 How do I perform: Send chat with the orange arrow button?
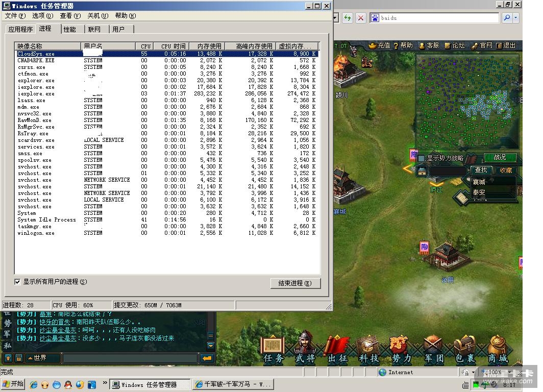click(207, 358)
